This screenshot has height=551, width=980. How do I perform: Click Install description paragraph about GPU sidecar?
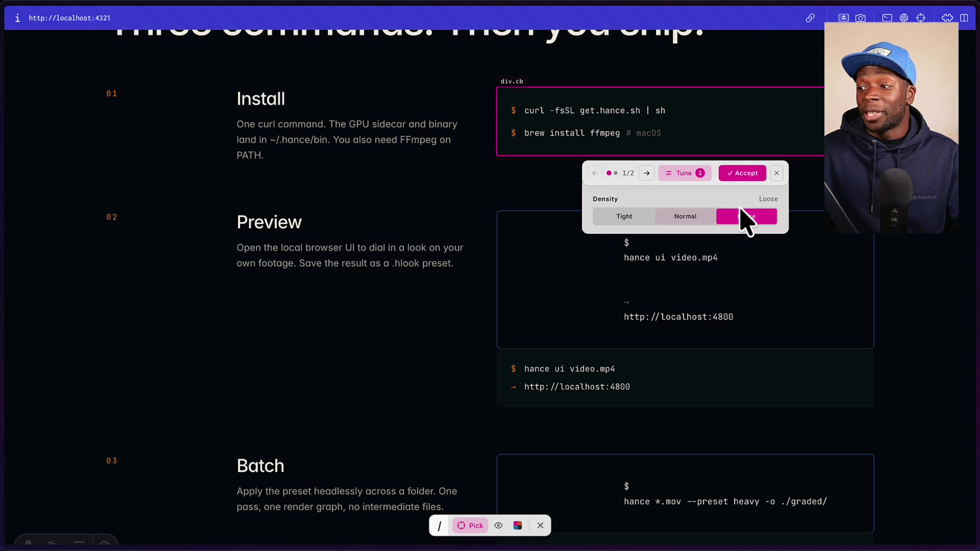click(x=347, y=140)
